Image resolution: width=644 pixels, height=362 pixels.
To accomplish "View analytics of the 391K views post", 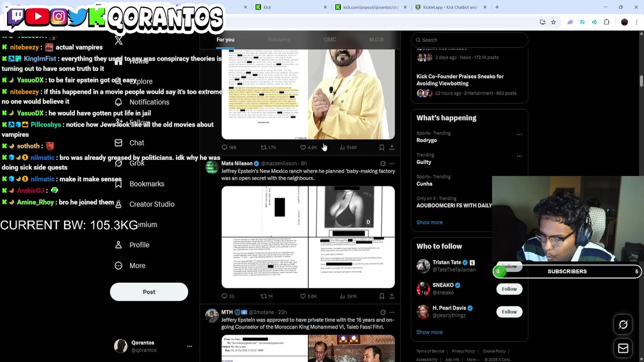I will click(x=348, y=296).
